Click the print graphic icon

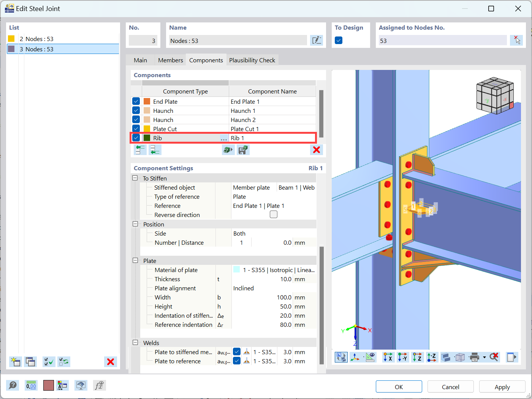pyautogui.click(x=474, y=357)
